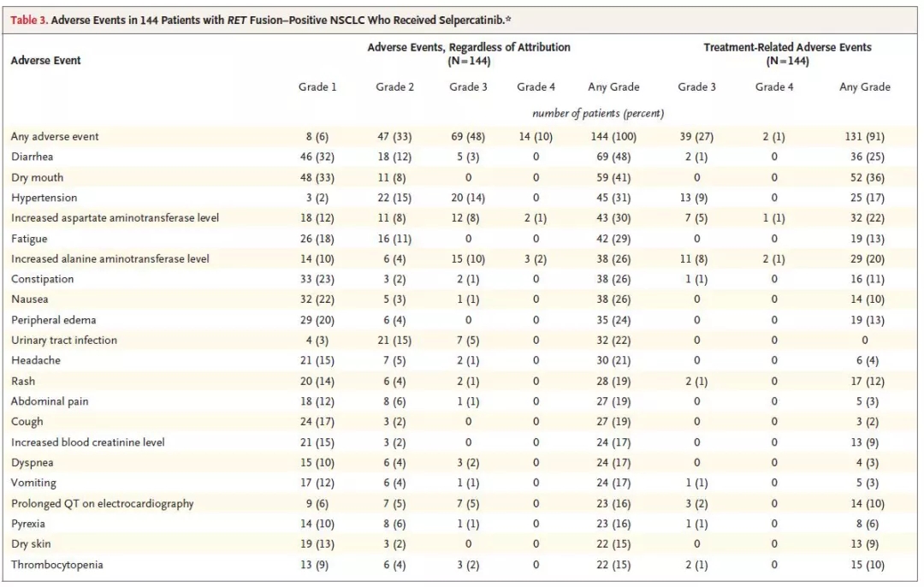Click the Table 3 title text
This screenshot has height=587, width=924.
pyautogui.click(x=261, y=20)
